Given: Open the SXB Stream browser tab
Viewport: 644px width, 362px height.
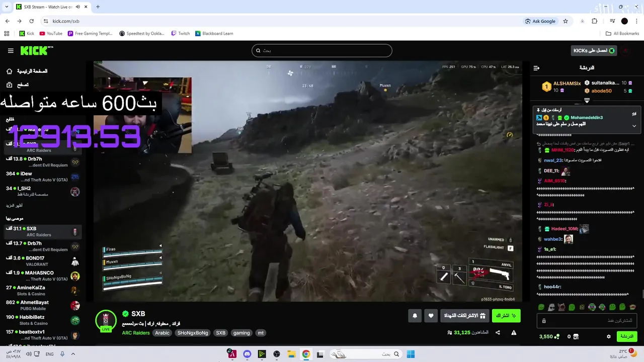Looking at the screenshot, I should 50,7.
